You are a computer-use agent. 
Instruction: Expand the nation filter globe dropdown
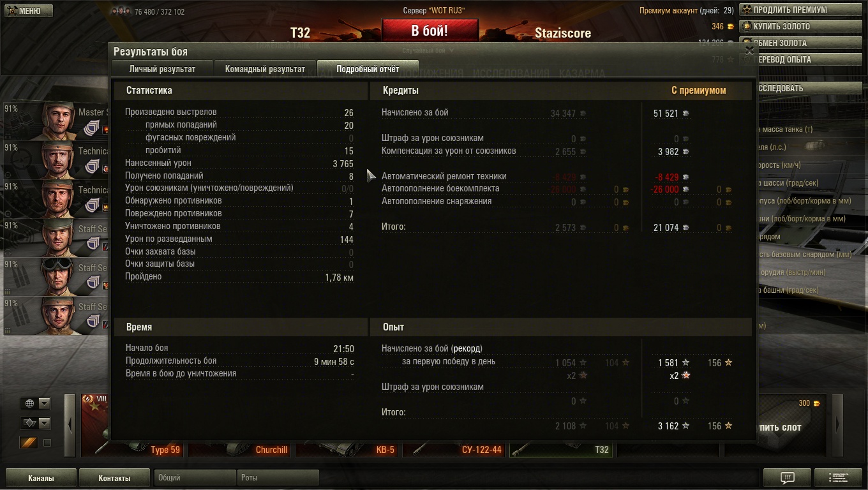(35, 403)
